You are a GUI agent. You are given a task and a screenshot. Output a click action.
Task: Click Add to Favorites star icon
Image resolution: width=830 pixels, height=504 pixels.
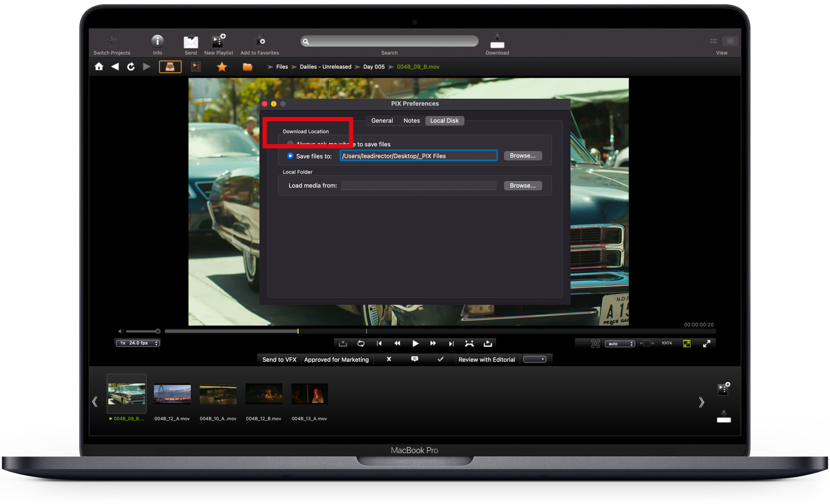260,41
